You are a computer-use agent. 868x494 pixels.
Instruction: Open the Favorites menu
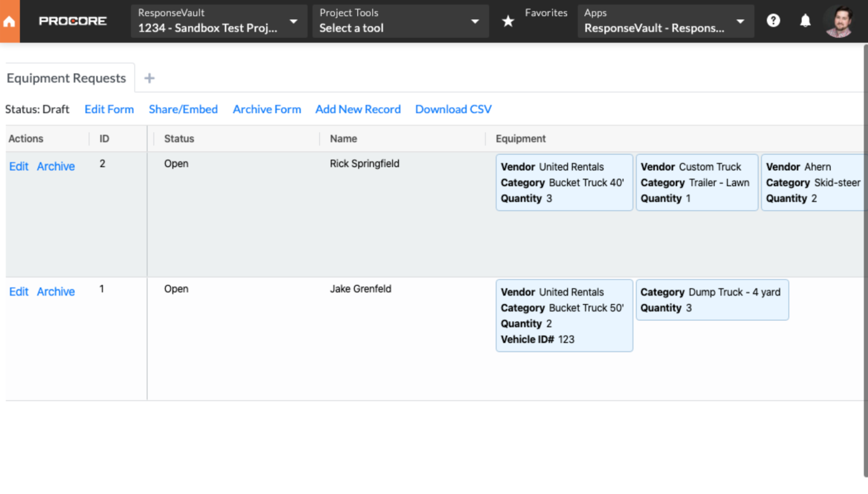(x=546, y=13)
